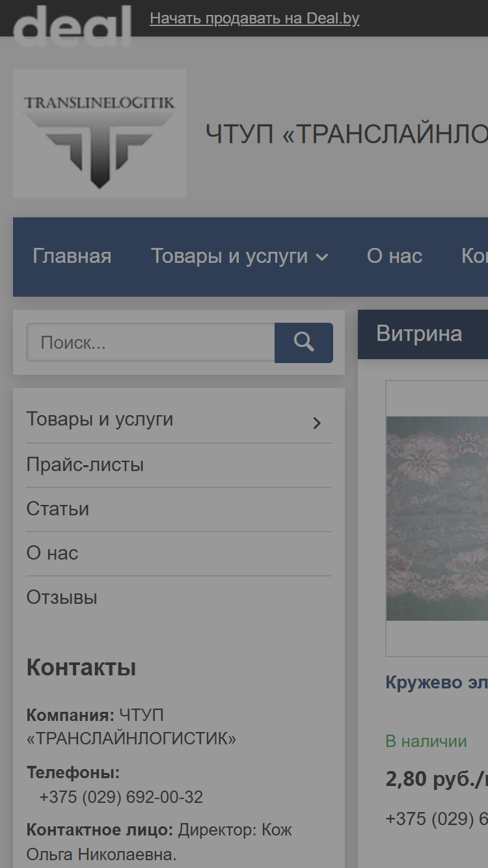The image size is (488, 868).
Task: Open sidebar item Товары и услуги
Action: click(100, 419)
